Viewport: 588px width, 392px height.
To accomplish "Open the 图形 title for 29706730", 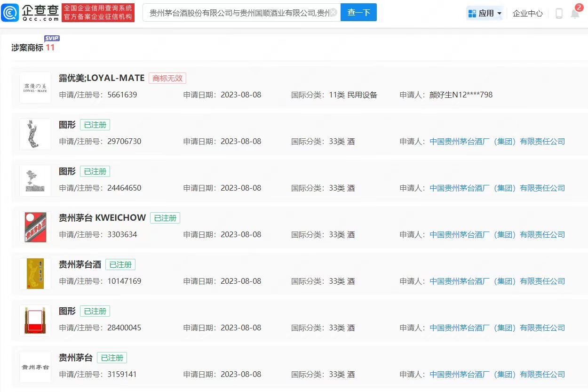I will coord(67,125).
